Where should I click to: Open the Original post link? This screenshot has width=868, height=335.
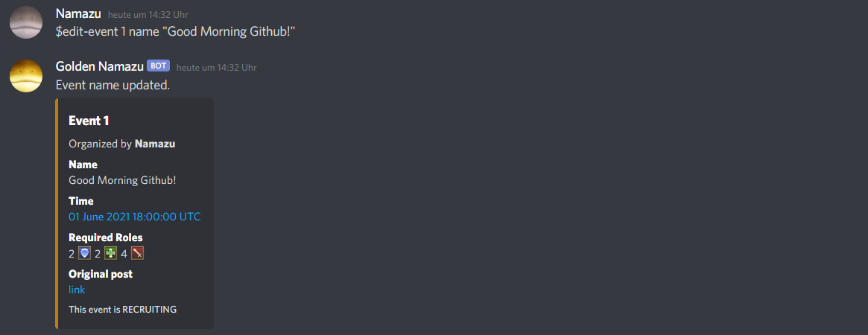[77, 290]
